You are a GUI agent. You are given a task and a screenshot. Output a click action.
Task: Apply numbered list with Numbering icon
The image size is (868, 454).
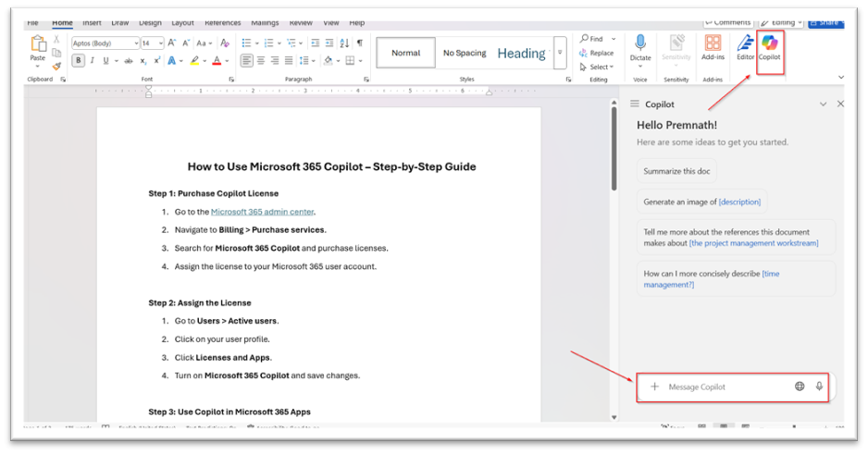point(269,43)
